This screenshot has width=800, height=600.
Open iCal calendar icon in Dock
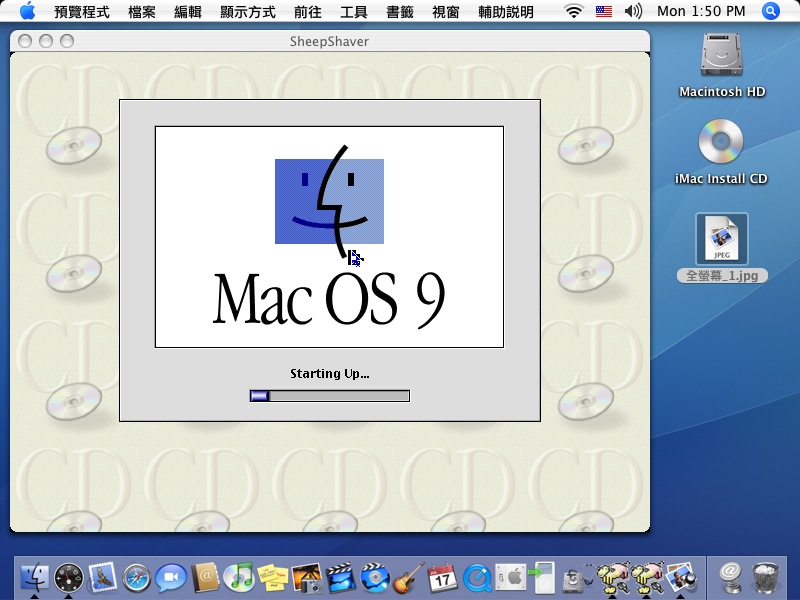[x=443, y=577]
